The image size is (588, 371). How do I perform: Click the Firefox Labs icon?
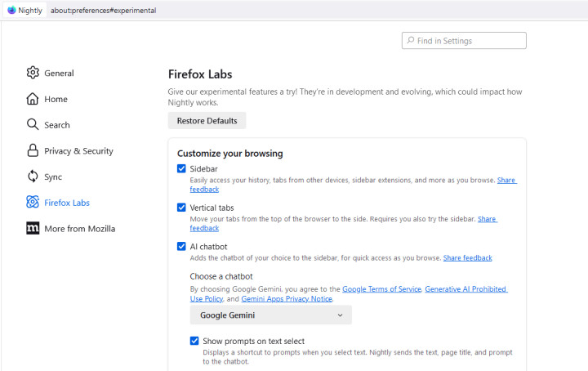click(x=33, y=203)
